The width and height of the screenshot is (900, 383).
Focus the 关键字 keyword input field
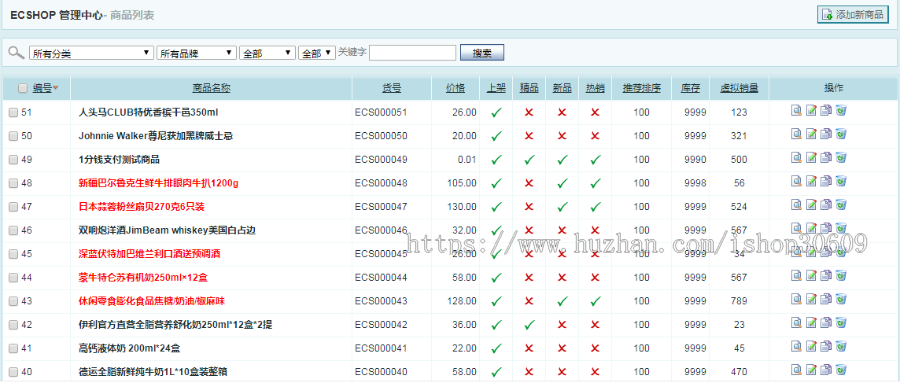point(413,53)
